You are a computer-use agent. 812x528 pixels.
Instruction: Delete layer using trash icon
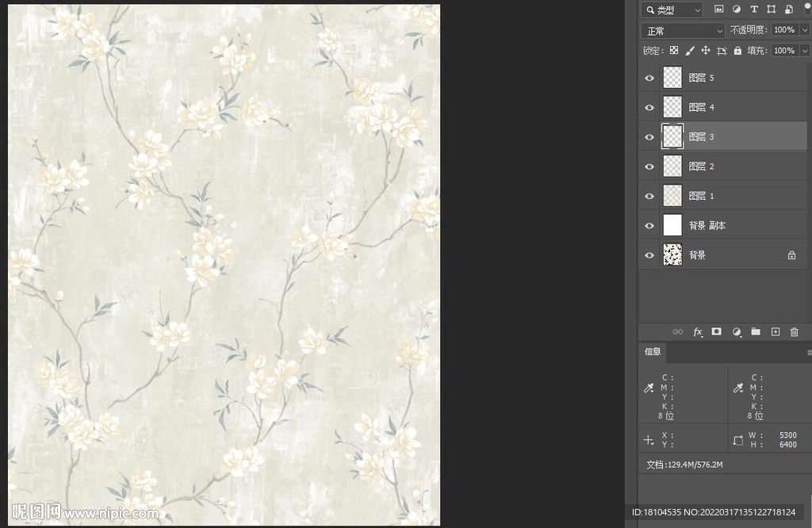click(x=795, y=332)
